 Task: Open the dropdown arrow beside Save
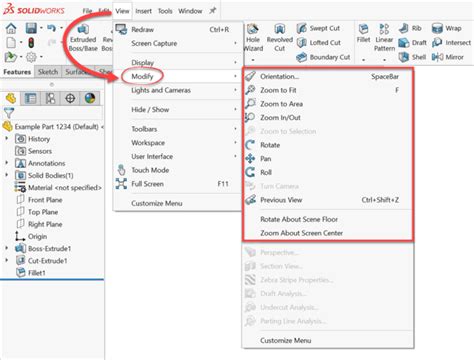(41, 28)
